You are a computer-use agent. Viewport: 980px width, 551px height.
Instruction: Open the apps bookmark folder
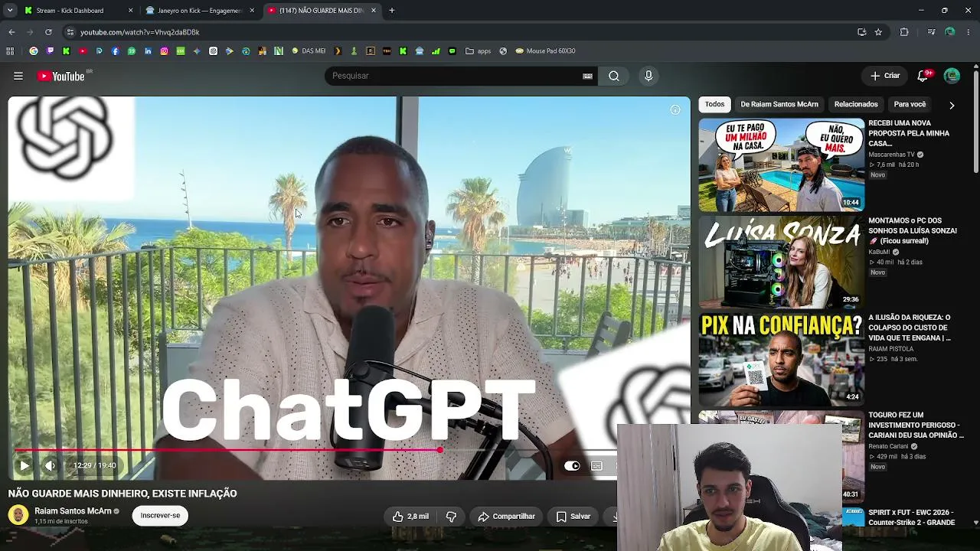click(x=479, y=51)
